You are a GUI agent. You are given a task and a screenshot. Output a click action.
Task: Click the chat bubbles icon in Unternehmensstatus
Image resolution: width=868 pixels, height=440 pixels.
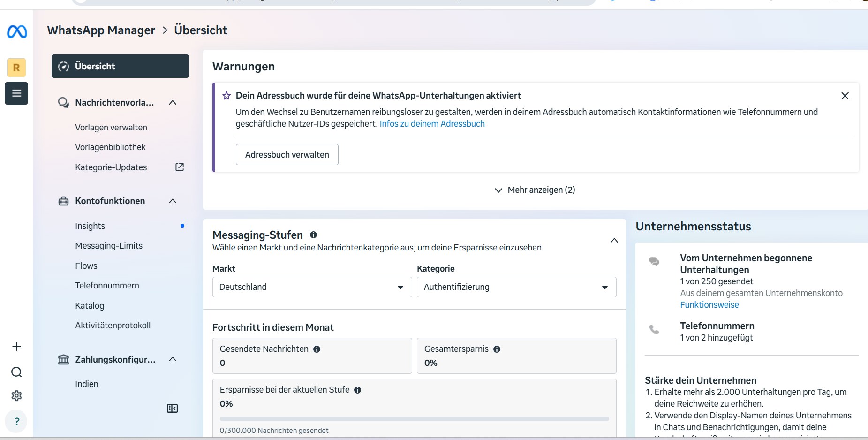tap(654, 261)
